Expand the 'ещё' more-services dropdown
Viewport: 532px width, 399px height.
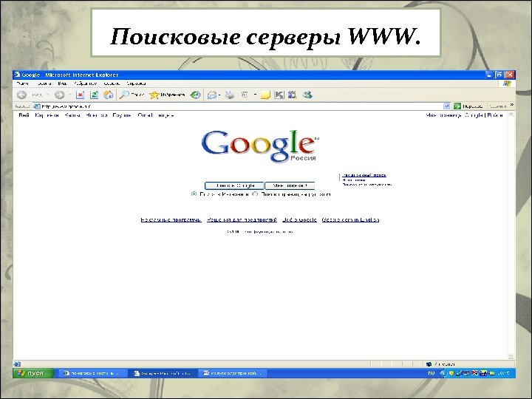click(x=166, y=115)
